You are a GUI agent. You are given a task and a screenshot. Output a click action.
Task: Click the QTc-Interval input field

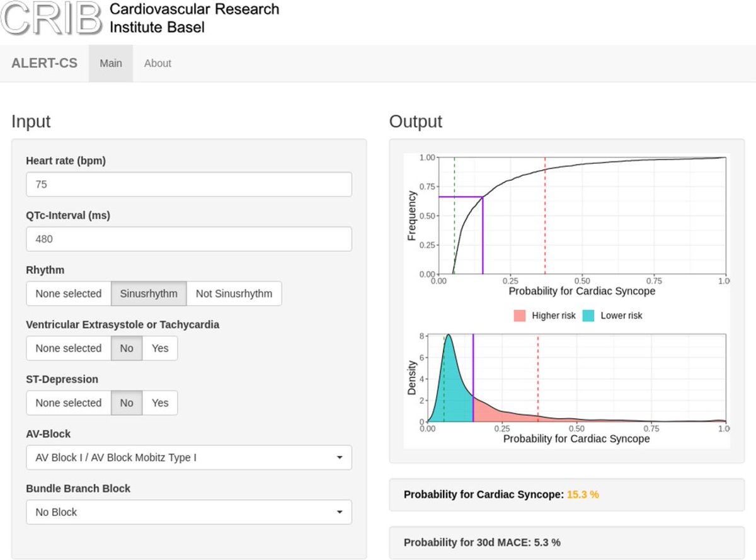point(189,239)
